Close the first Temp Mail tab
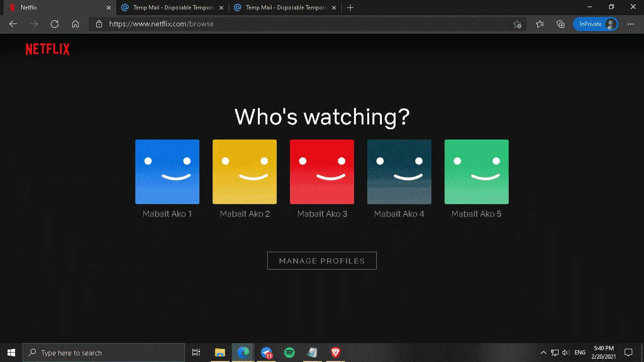 (x=221, y=8)
